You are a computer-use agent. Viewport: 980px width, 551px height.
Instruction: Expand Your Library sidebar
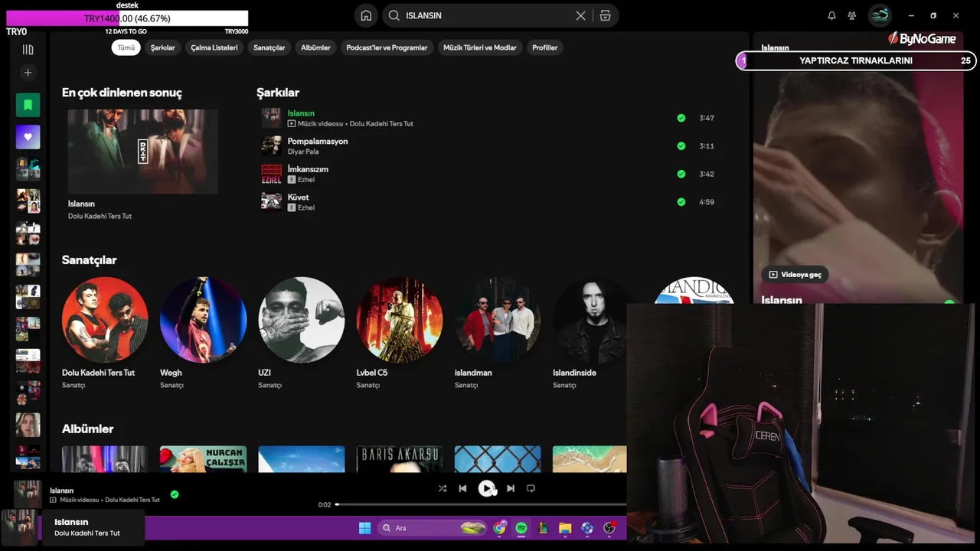pyautogui.click(x=28, y=50)
